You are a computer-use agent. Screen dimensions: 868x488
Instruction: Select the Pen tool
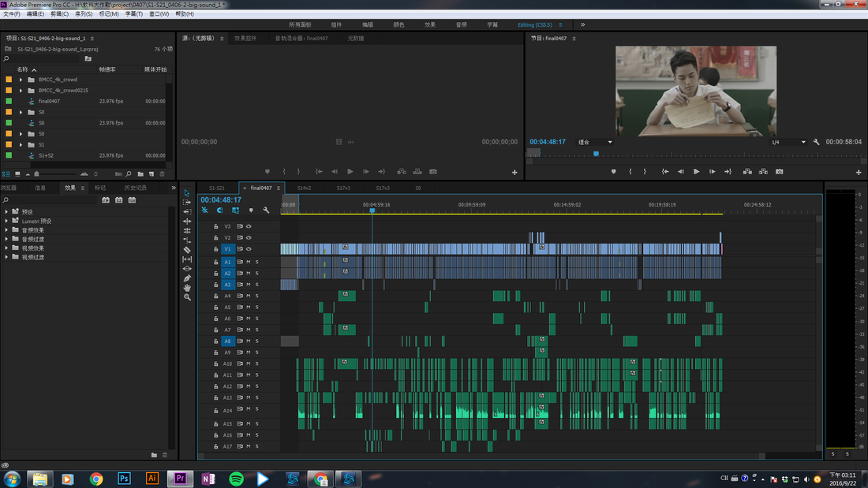pyautogui.click(x=187, y=278)
